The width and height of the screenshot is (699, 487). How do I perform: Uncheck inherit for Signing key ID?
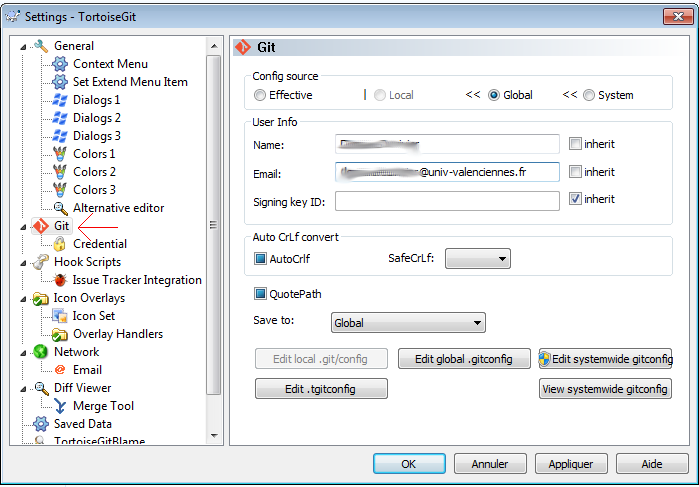point(574,200)
